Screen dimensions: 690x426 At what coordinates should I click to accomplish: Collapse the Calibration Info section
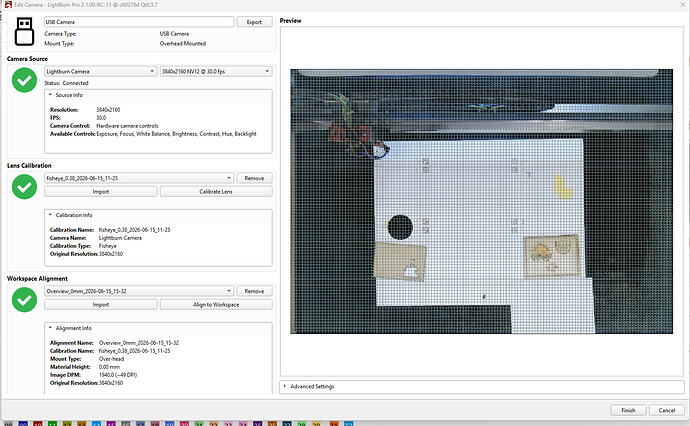pos(50,215)
